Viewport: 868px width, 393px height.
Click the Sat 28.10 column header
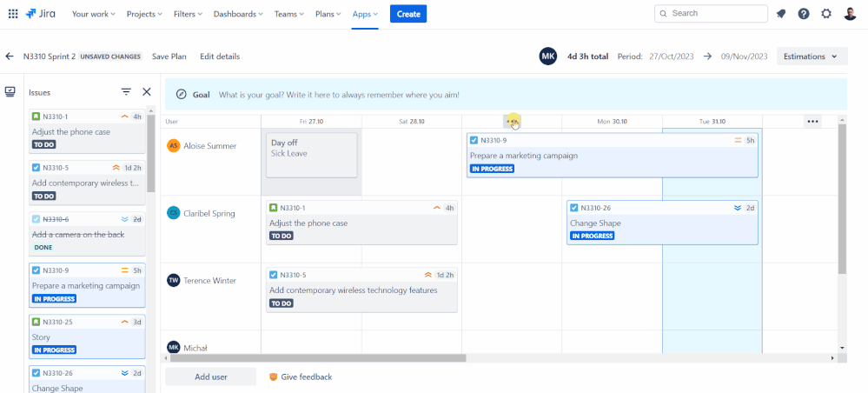click(x=411, y=122)
